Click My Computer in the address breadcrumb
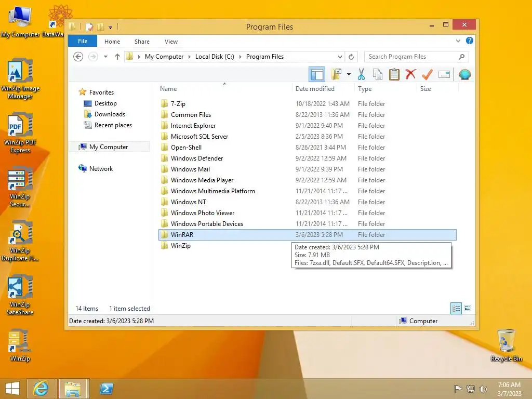532x399 pixels. point(164,57)
